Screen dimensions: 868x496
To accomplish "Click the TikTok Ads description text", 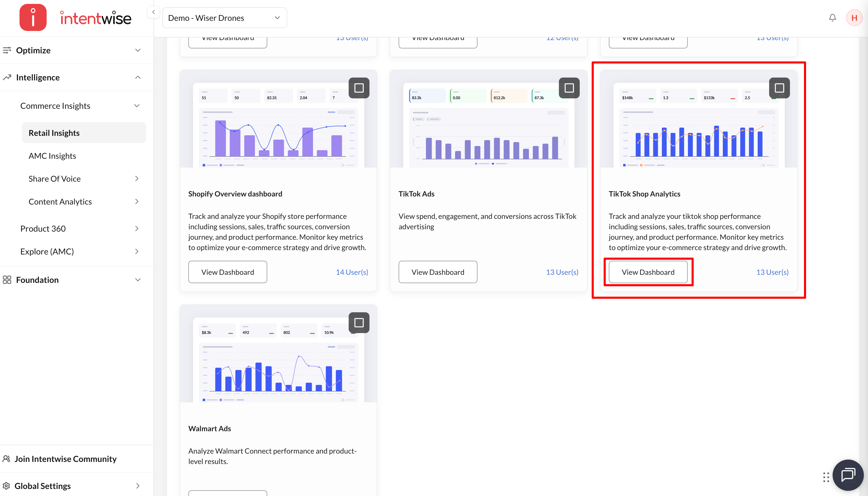I will [x=487, y=221].
